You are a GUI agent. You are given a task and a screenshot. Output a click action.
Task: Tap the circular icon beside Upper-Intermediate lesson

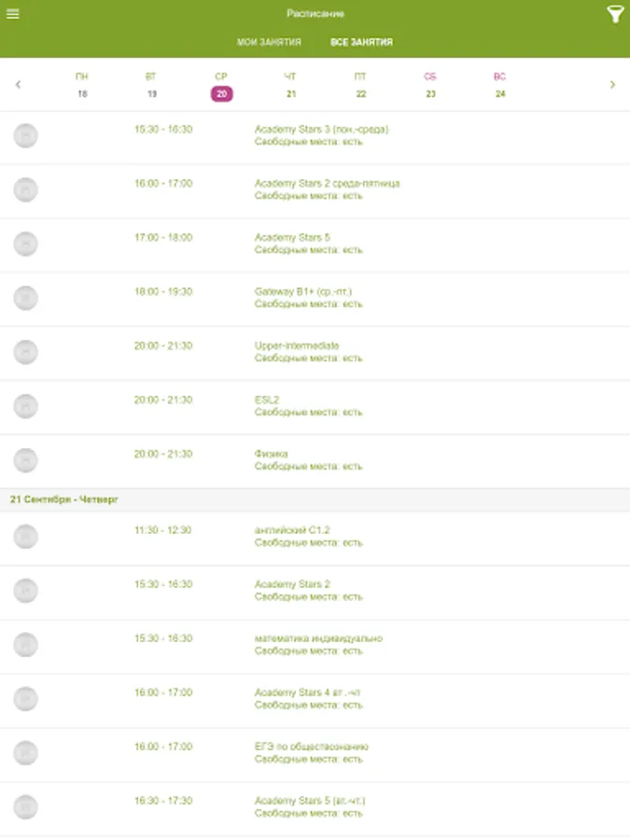[x=26, y=352]
